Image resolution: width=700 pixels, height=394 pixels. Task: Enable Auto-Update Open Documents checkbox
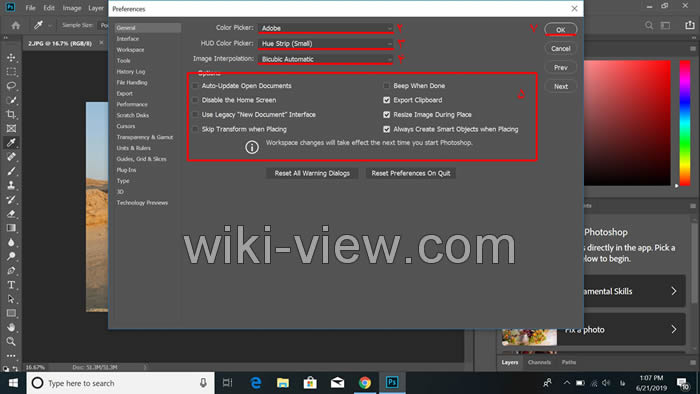tap(195, 86)
